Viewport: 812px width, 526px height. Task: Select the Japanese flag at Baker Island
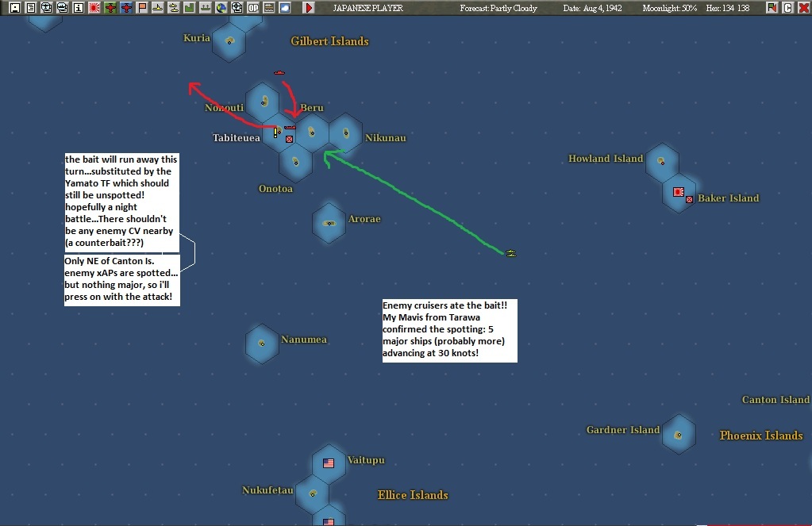[x=679, y=192]
